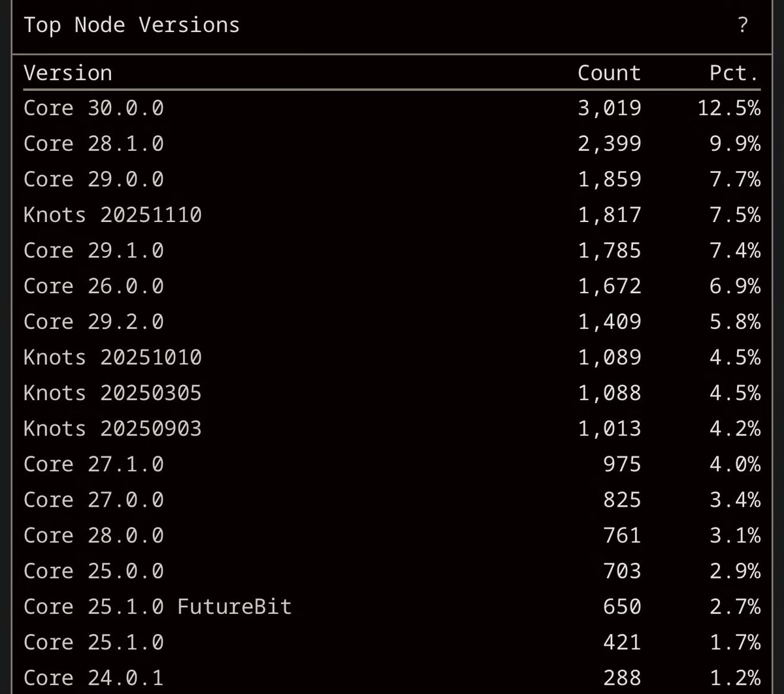Screen dimensions: 784x694
Task: Click the 2.9% percentage value
Action: click(x=735, y=571)
